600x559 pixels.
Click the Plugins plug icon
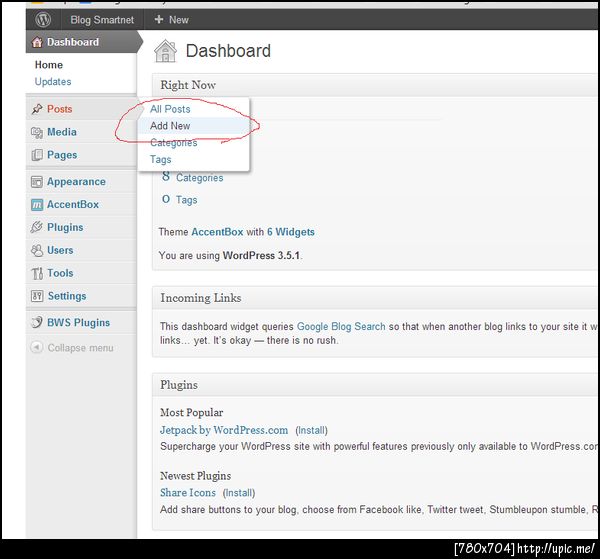point(37,227)
